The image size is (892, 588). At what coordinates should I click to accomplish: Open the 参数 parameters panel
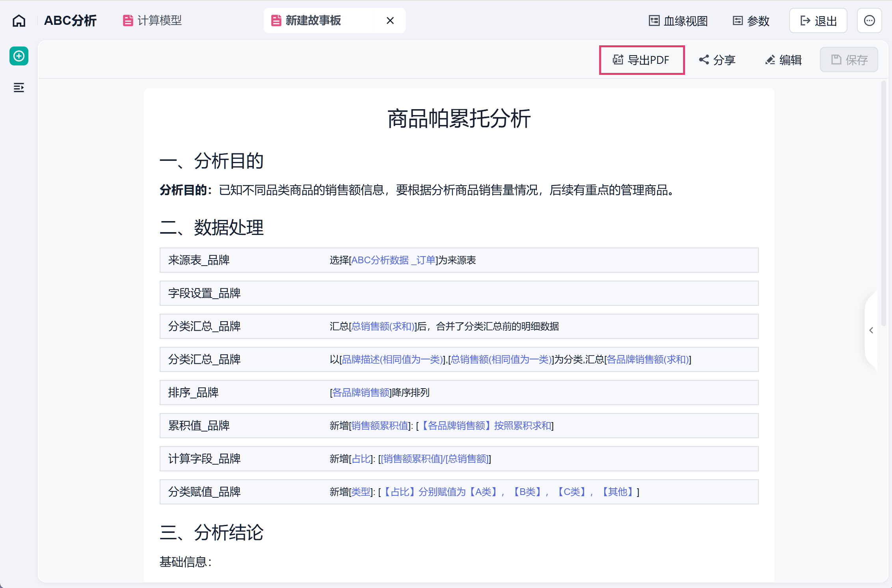tap(751, 21)
